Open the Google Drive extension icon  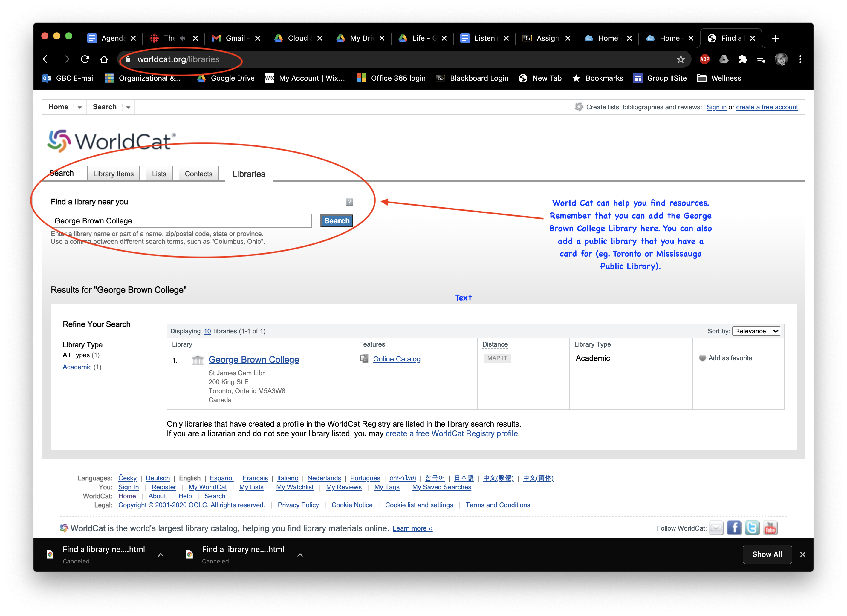[724, 59]
